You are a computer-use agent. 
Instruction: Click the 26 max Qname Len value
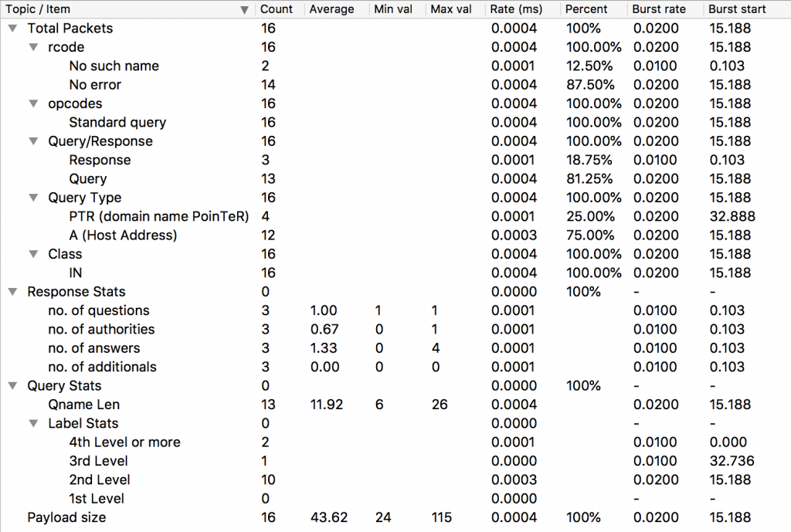[440, 405]
